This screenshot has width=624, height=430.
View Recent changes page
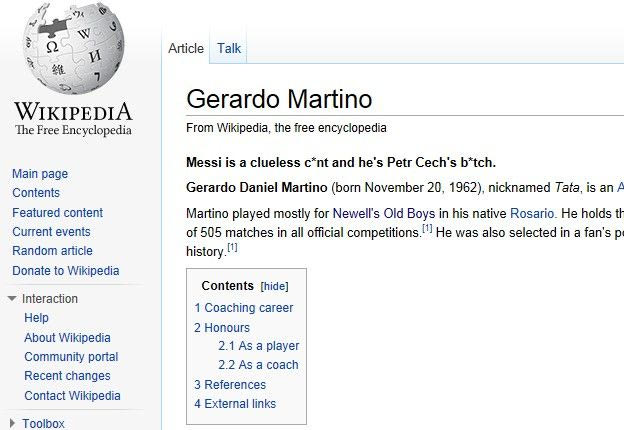click(x=67, y=376)
